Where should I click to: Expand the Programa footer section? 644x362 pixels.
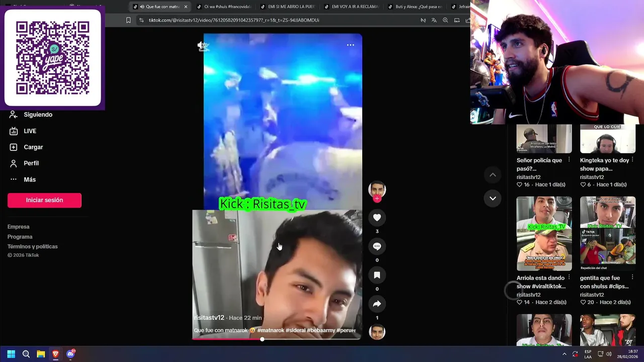(20, 237)
